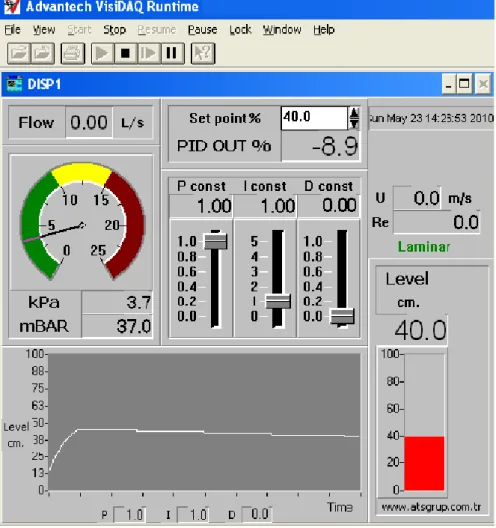The height and width of the screenshot is (528, 496).
Task: Stop the runtime with the square button
Action: pyautogui.click(x=125, y=53)
